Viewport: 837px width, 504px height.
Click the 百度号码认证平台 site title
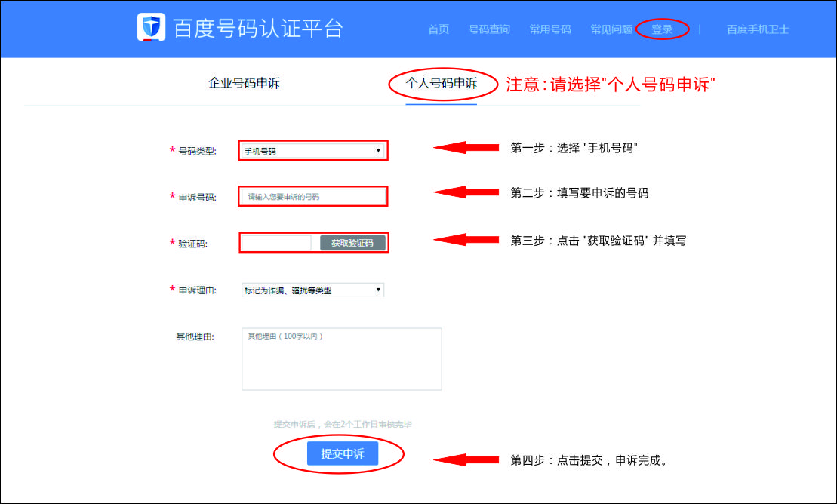point(258,29)
